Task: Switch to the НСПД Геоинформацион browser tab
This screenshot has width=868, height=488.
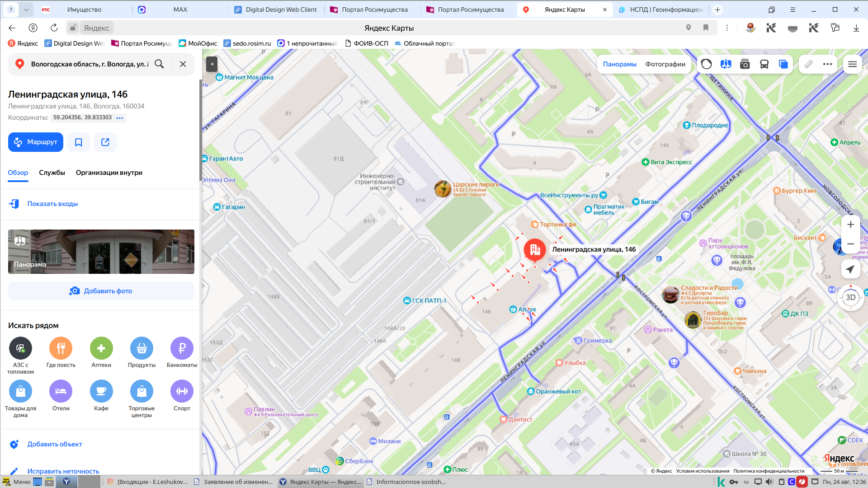Action: coord(661,9)
